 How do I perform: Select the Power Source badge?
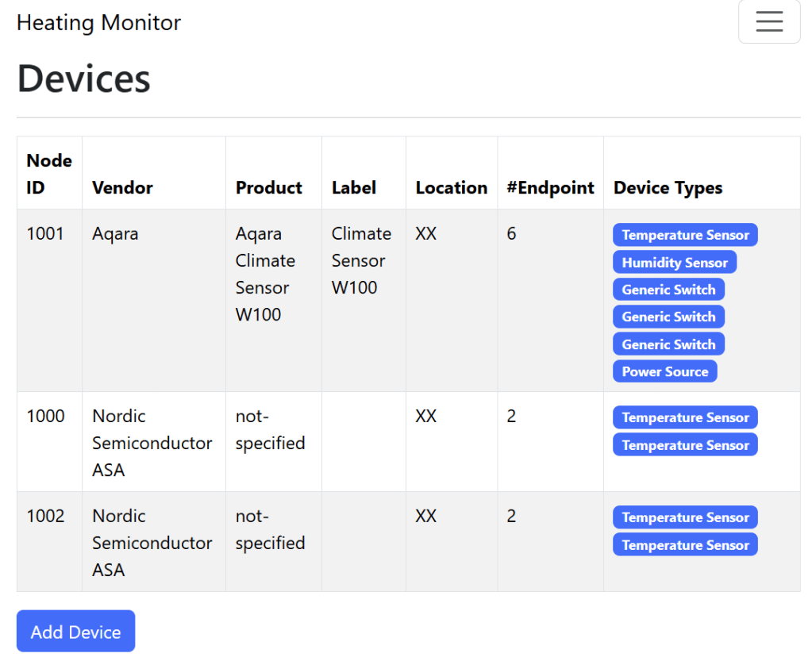point(664,371)
